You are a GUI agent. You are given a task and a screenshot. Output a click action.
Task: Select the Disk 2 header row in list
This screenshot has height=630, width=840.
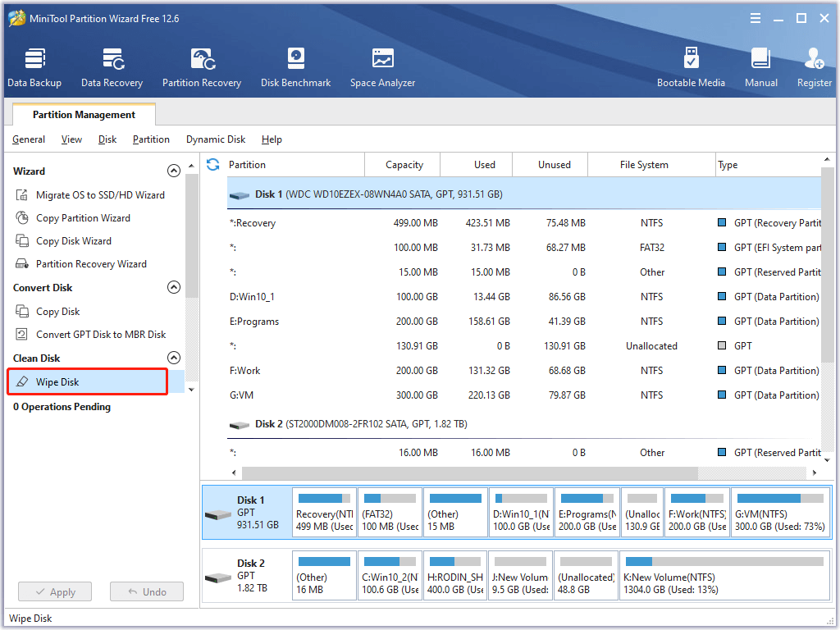(524, 424)
